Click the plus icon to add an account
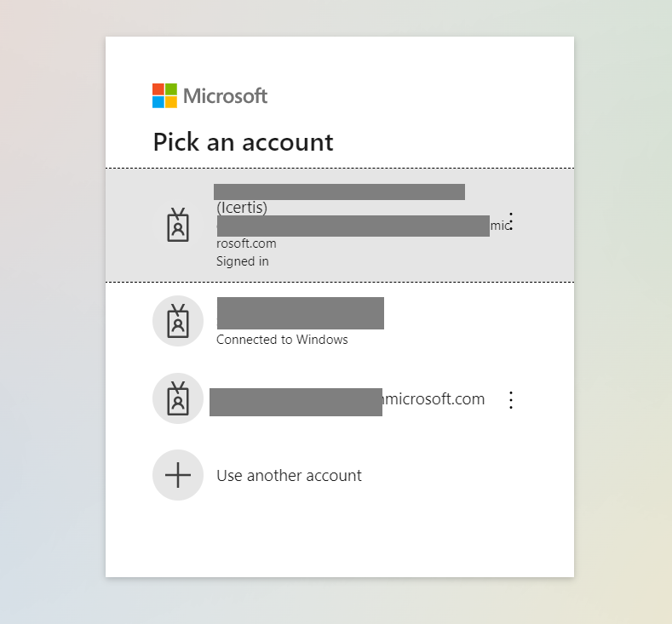The image size is (672, 624). 178,475
